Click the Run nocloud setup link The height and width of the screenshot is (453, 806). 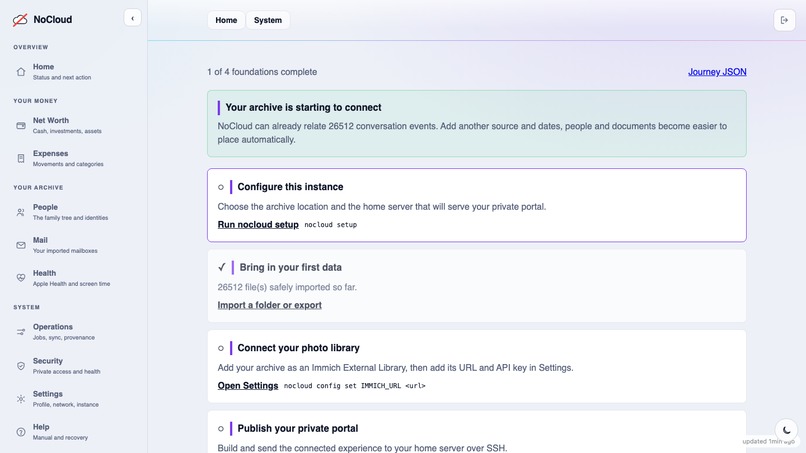coord(258,225)
